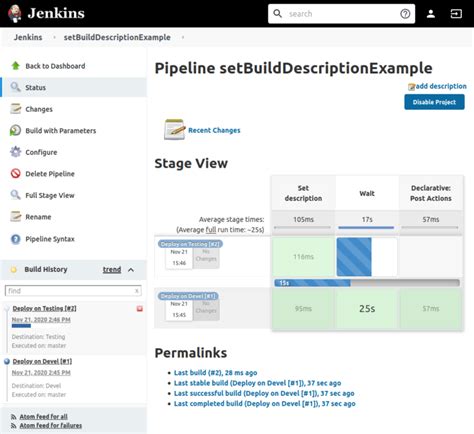The image size is (474, 434).
Task: Click the log out icon in header
Action: pos(456,14)
